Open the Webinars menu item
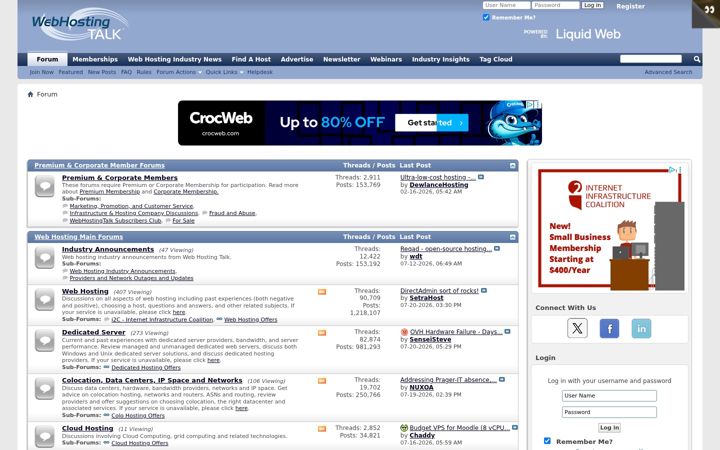Image resolution: width=720 pixels, height=450 pixels. [386, 59]
